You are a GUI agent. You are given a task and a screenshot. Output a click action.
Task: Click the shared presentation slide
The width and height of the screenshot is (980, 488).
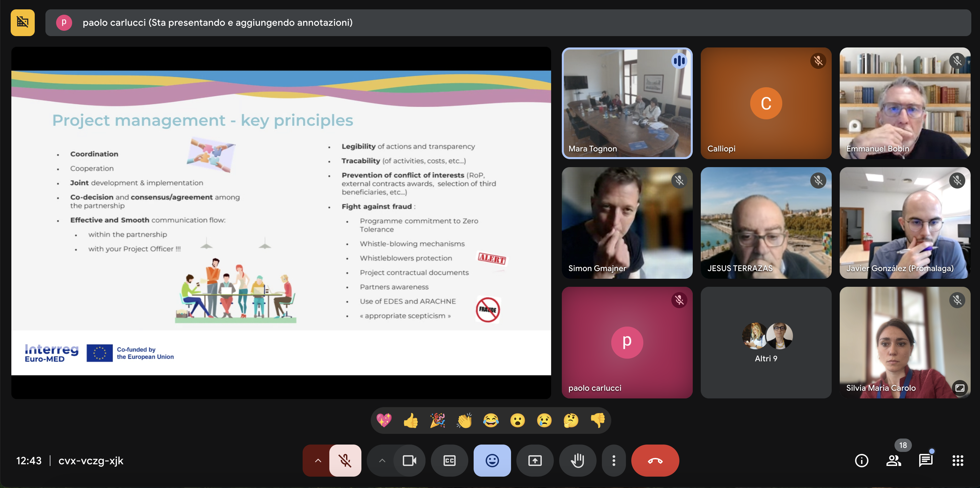pos(281,223)
